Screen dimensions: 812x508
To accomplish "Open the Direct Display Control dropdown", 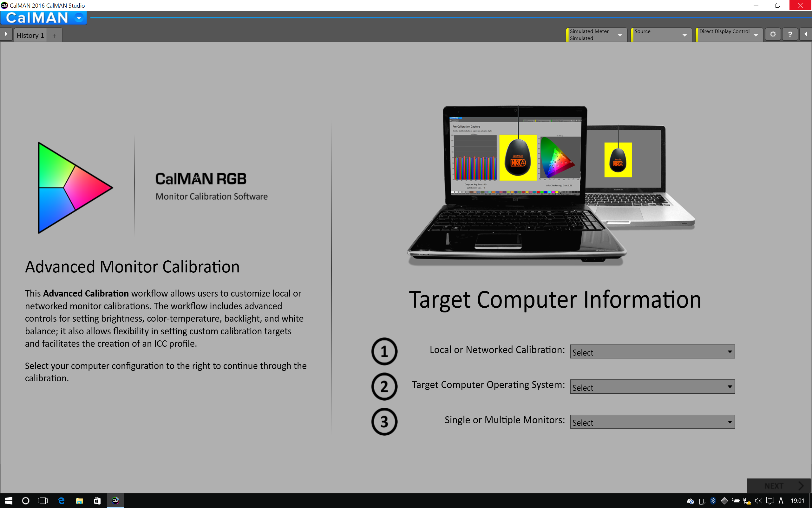I will tap(729, 35).
